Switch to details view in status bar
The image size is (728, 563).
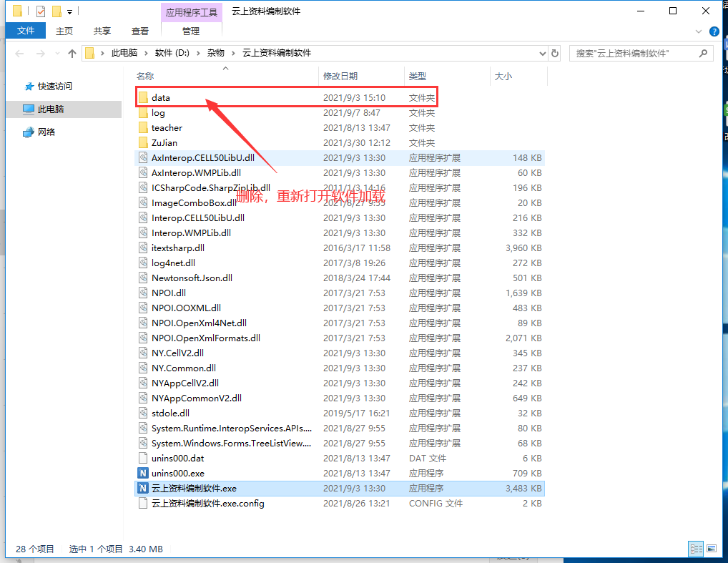pos(695,549)
